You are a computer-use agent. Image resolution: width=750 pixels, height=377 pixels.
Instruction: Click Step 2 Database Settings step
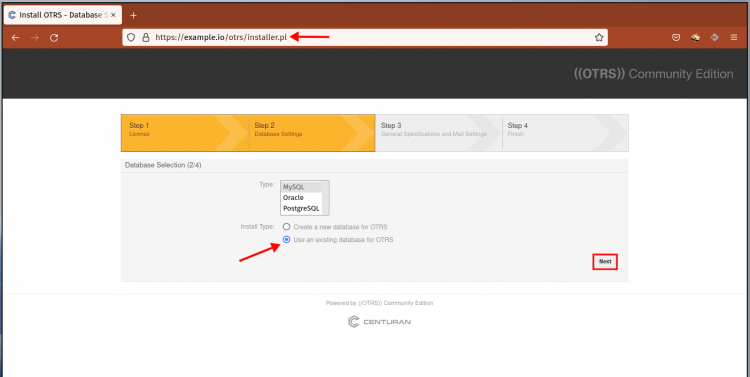(311, 133)
